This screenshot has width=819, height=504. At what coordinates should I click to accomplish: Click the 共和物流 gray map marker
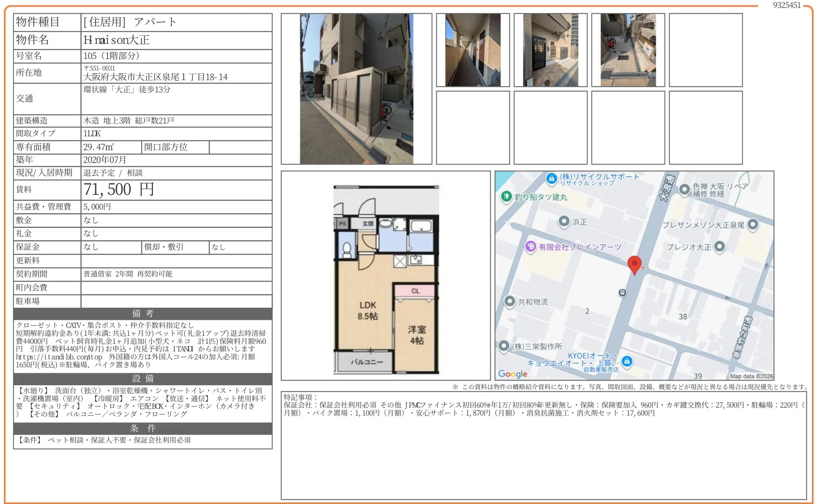(510, 302)
